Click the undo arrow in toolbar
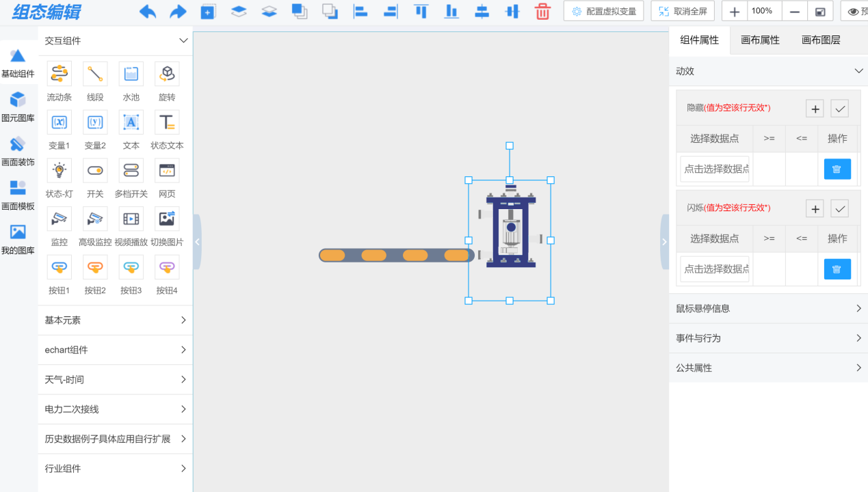 click(147, 12)
